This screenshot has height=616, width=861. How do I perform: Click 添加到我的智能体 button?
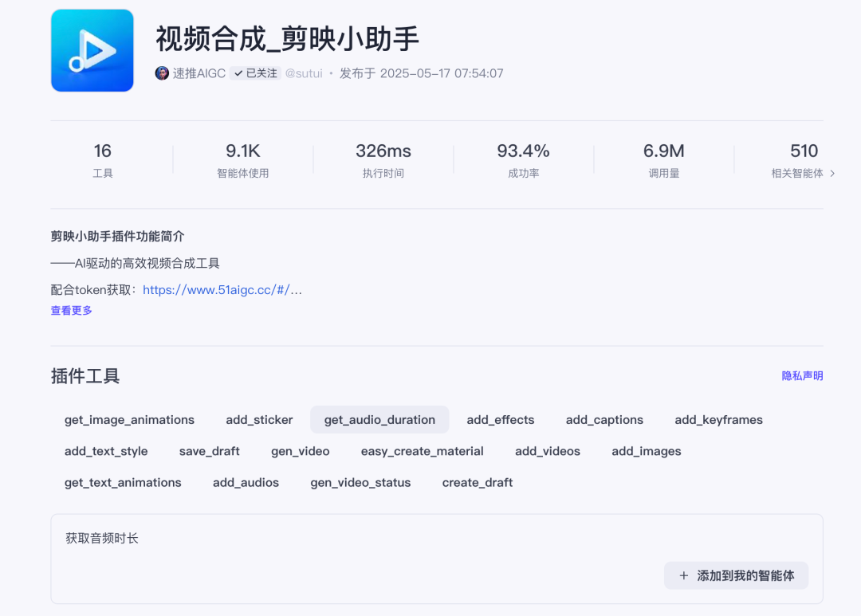736,575
